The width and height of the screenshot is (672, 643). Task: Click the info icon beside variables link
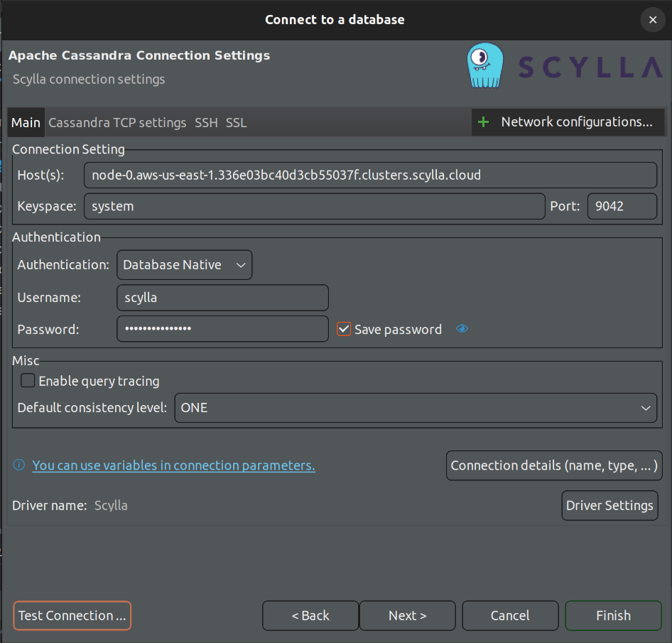tap(19, 465)
